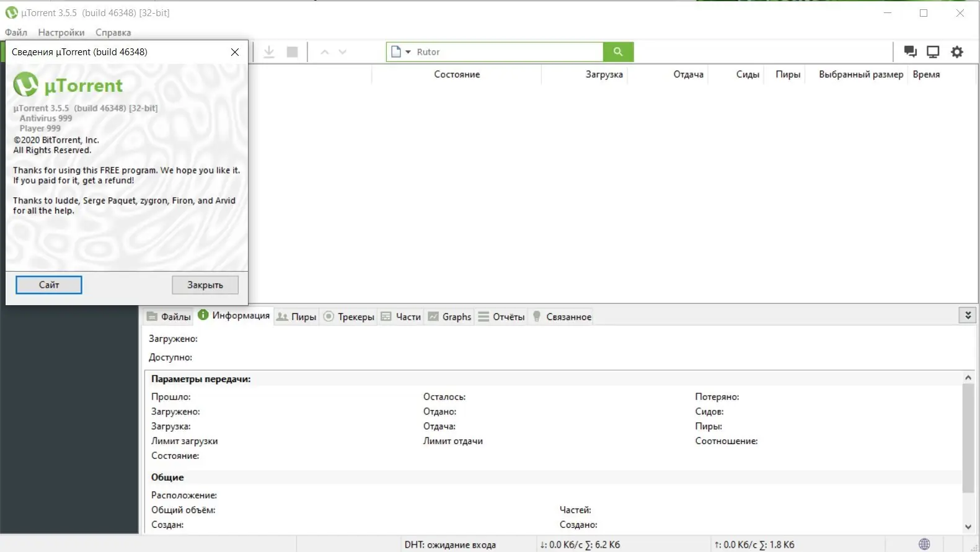Click the Общие section heading
The image size is (980, 552).
coord(167,477)
